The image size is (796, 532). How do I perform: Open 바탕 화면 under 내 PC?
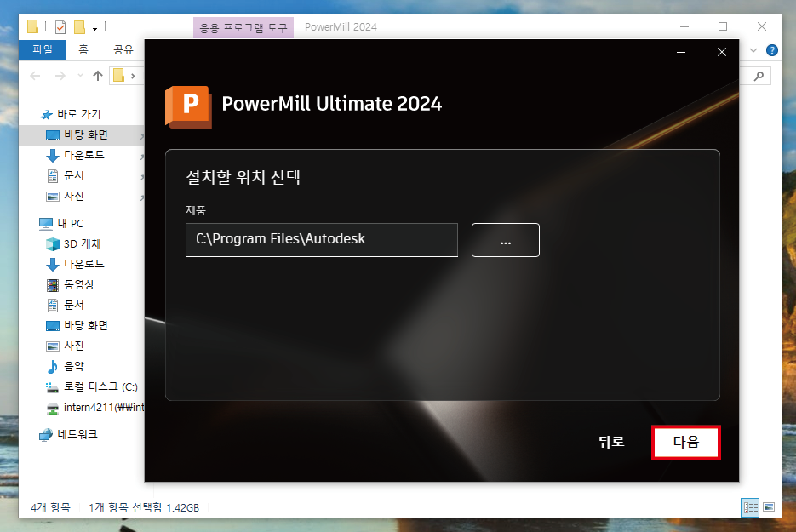coord(86,325)
